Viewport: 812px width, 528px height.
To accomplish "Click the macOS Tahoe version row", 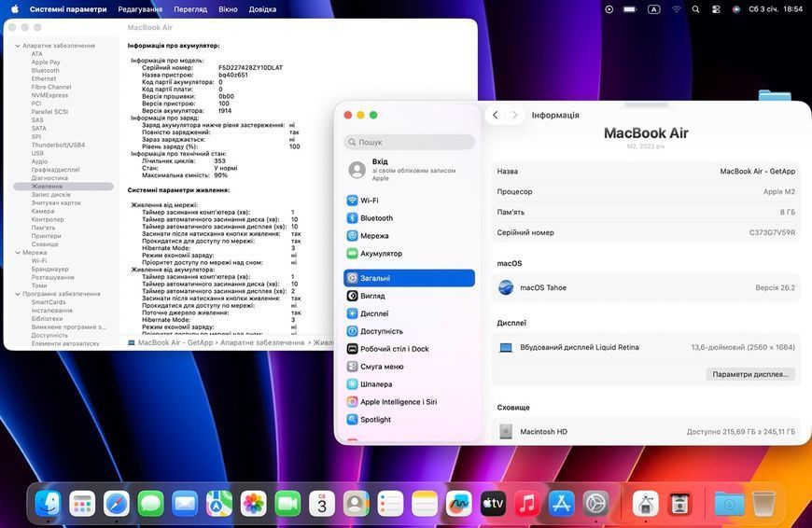I will click(646, 287).
